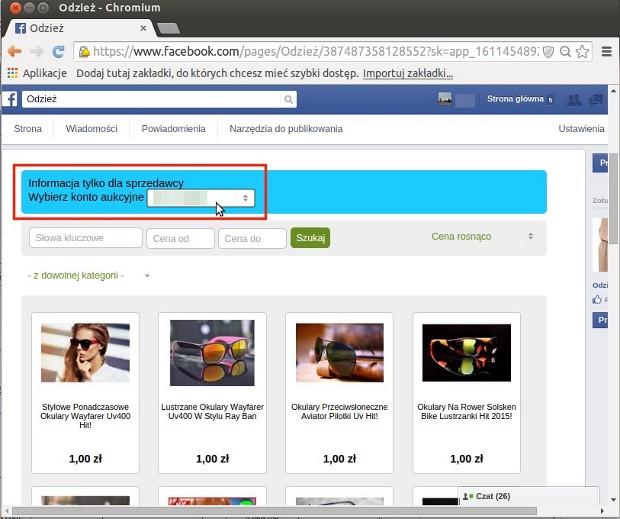Expand the 'z dowolnej kategorii' category selector

point(88,275)
